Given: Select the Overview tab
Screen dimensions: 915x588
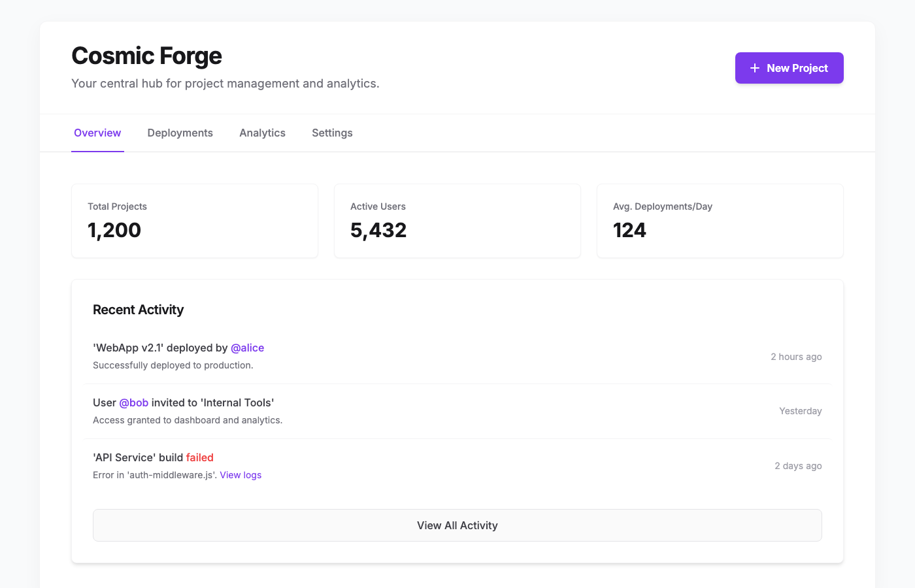Looking at the screenshot, I should (x=97, y=133).
